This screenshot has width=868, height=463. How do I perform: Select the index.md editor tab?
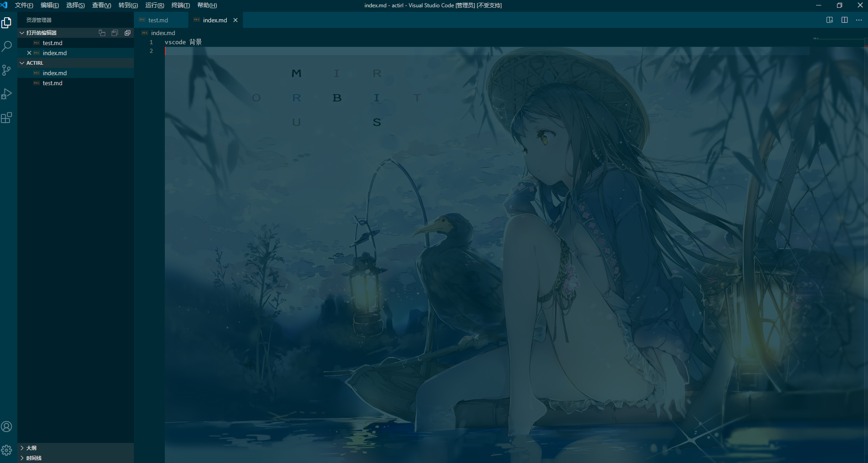click(x=215, y=20)
